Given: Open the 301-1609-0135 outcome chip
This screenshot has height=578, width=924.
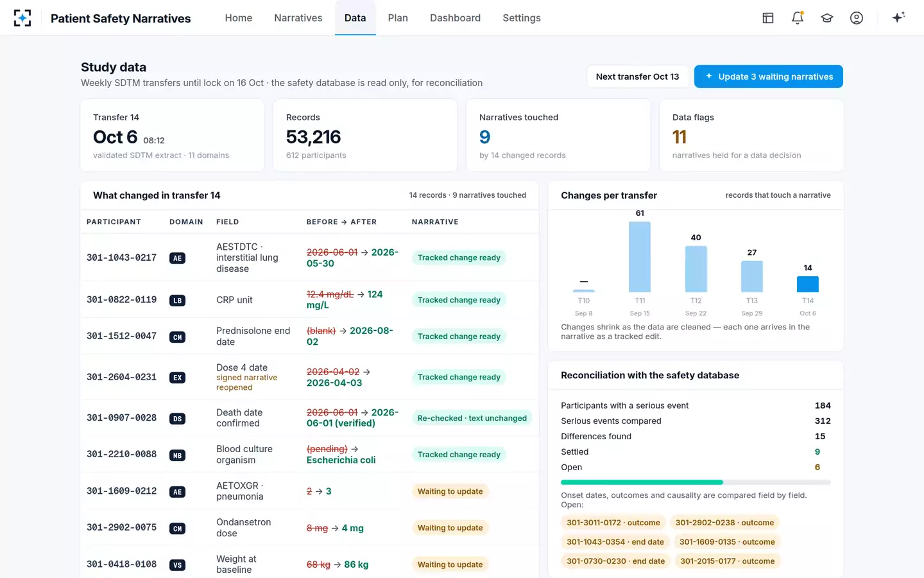Looking at the screenshot, I should (x=727, y=542).
